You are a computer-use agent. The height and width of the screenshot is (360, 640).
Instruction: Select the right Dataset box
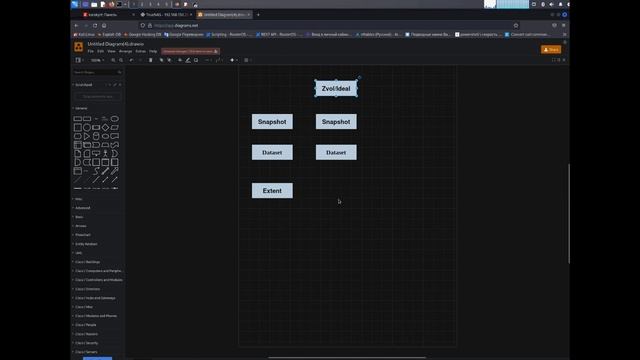tap(336, 152)
